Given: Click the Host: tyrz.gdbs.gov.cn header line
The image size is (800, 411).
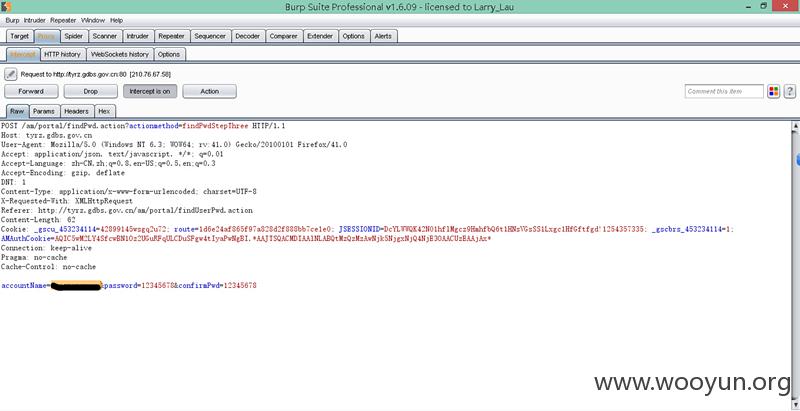Looking at the screenshot, I should point(46,135).
